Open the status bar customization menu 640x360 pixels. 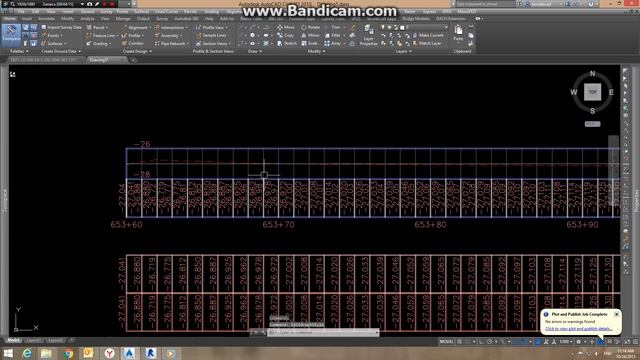click(636, 342)
